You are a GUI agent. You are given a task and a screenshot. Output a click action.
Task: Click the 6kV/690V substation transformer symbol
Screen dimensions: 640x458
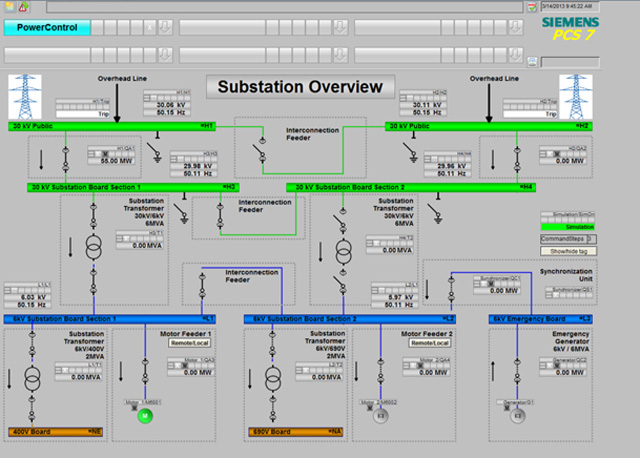[x=272, y=379]
